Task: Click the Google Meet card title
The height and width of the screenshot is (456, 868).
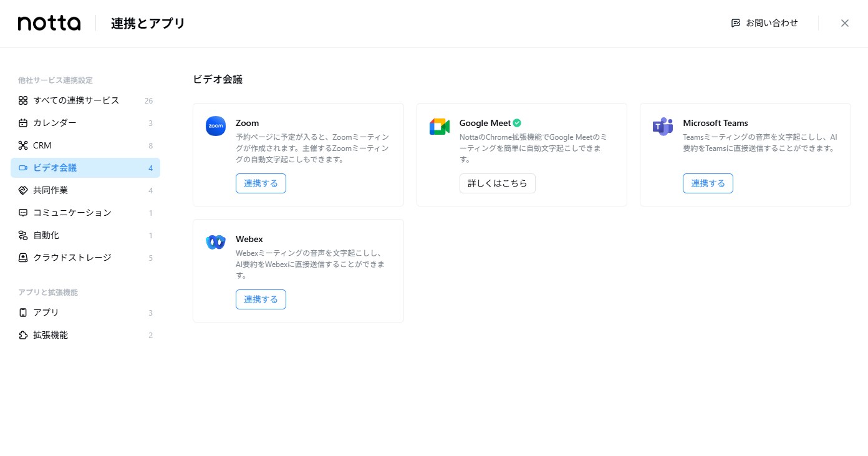Action: (485, 123)
